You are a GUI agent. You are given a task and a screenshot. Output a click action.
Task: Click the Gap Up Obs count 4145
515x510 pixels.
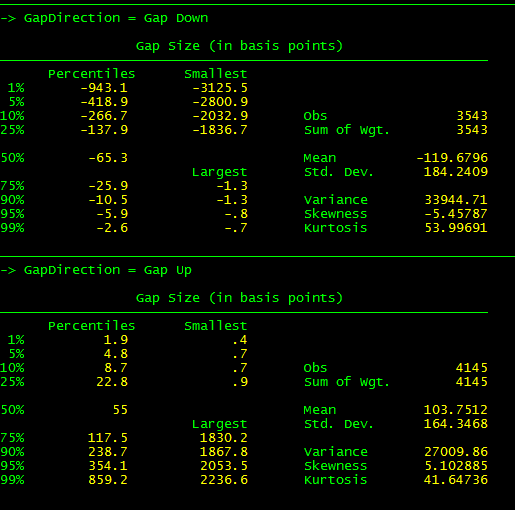pyautogui.click(x=472, y=367)
